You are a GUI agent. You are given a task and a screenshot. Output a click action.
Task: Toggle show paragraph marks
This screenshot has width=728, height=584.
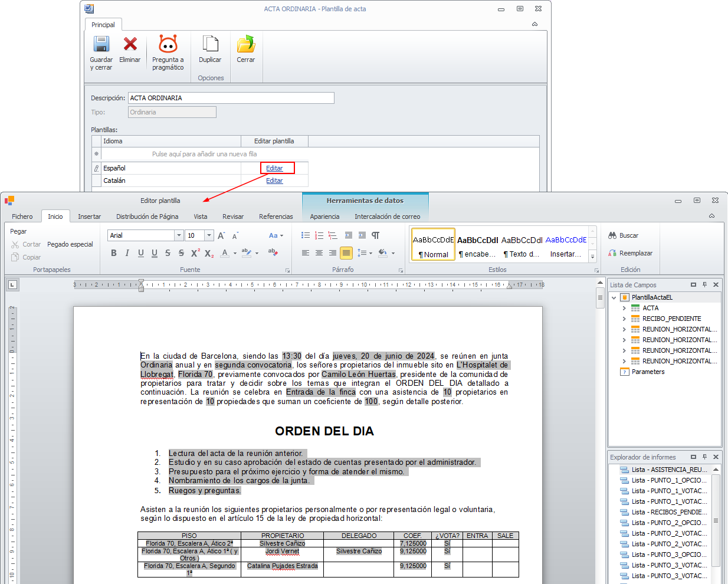[x=376, y=235]
